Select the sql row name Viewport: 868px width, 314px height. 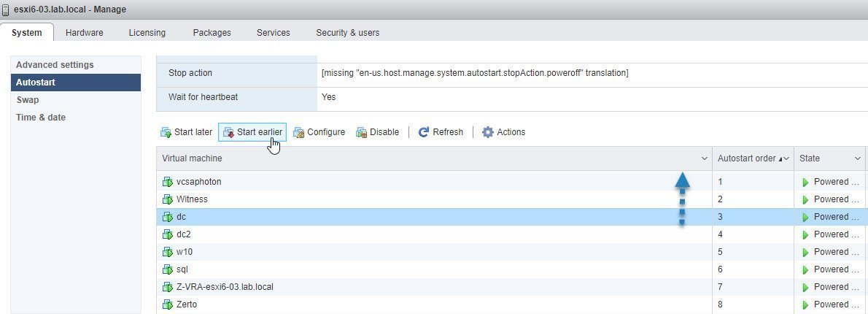[182, 269]
